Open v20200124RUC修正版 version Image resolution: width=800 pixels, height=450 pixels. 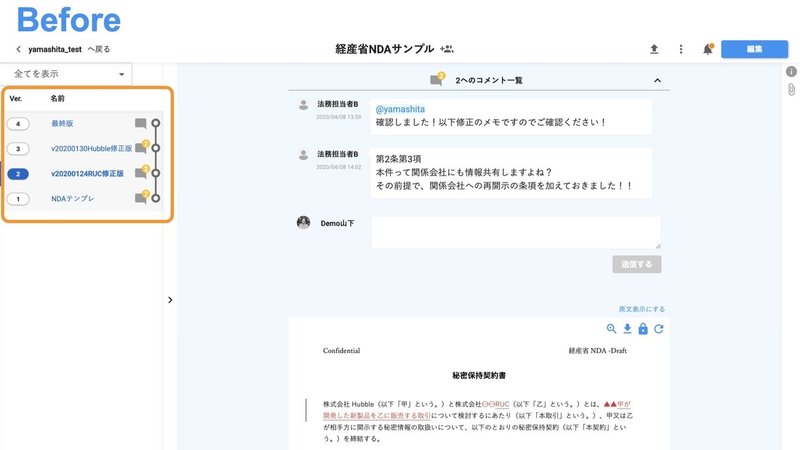coord(87,173)
